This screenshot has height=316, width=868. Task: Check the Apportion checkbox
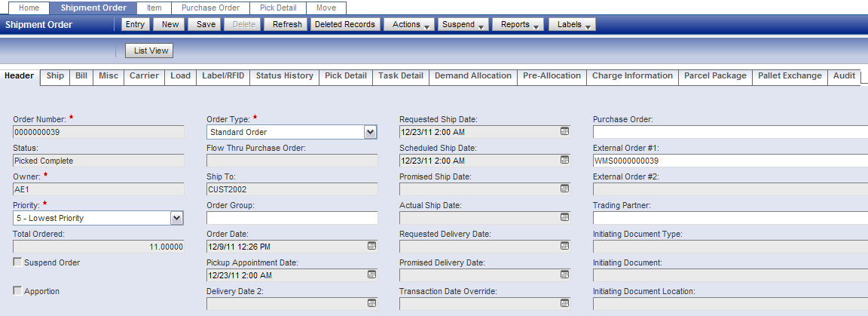point(17,291)
